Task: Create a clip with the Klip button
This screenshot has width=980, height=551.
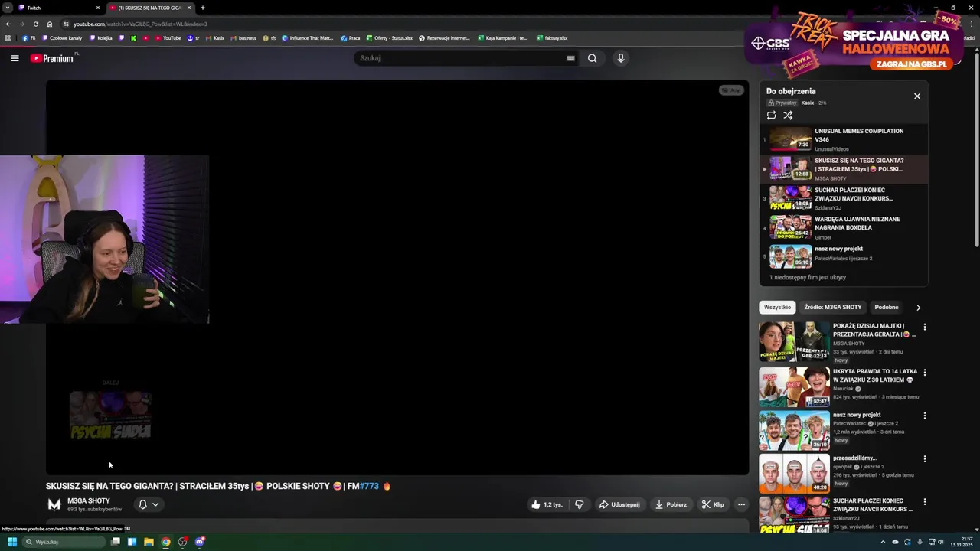Action: (x=713, y=504)
